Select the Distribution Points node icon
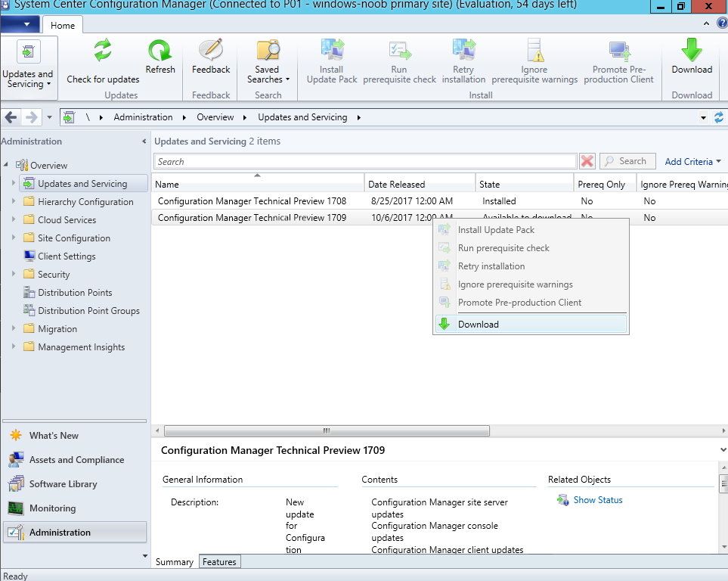The width and height of the screenshot is (728, 581). coord(29,292)
